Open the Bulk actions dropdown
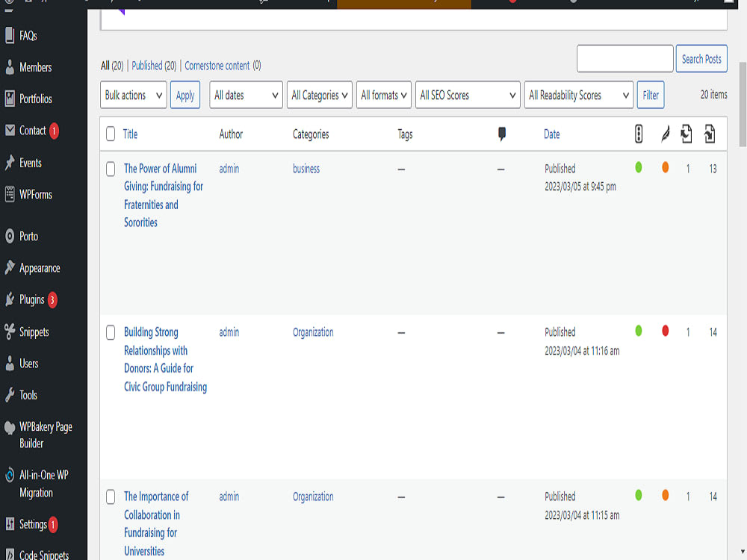The width and height of the screenshot is (747, 560). tap(134, 95)
